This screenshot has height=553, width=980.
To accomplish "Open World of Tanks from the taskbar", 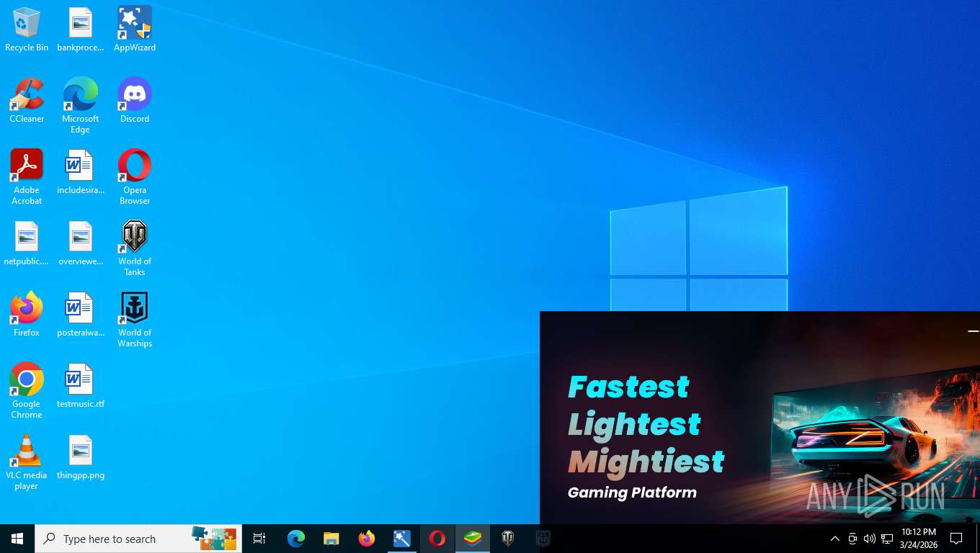I will pos(508,539).
